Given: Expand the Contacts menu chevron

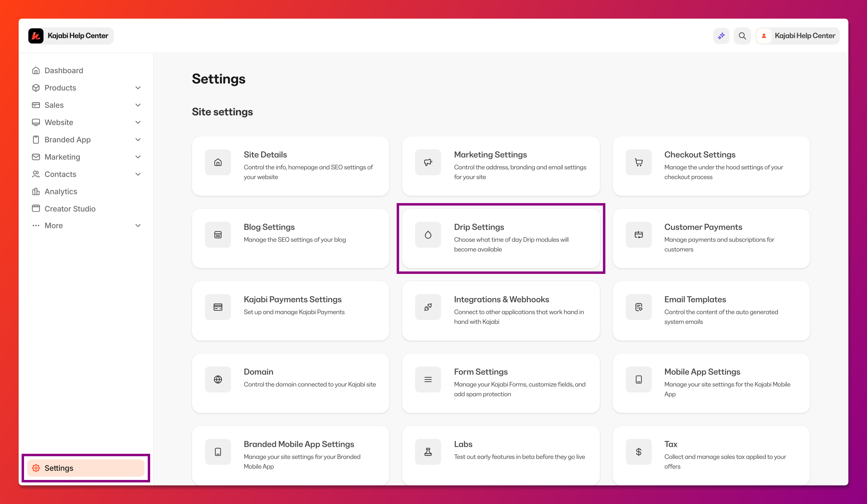Looking at the screenshot, I should pyautogui.click(x=138, y=174).
